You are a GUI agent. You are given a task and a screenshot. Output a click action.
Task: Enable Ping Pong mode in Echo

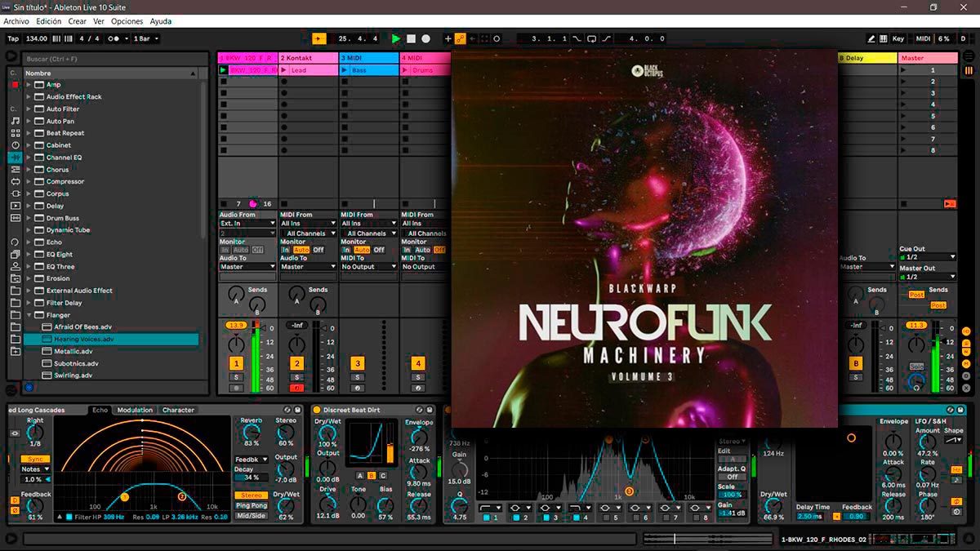(x=252, y=505)
